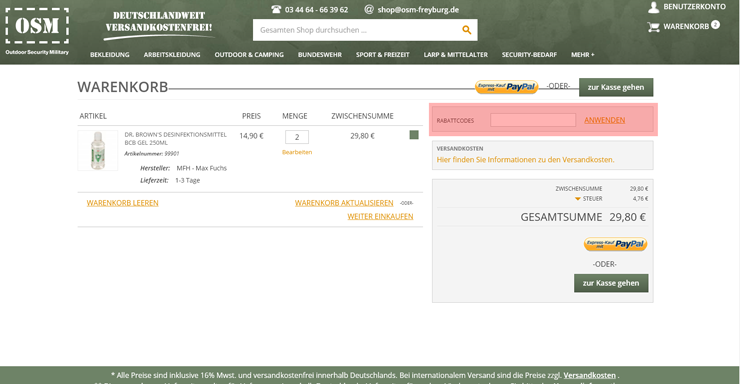This screenshot has width=740, height=384.
Task: Open the Arbeitskleidung menu
Action: pos(172,55)
